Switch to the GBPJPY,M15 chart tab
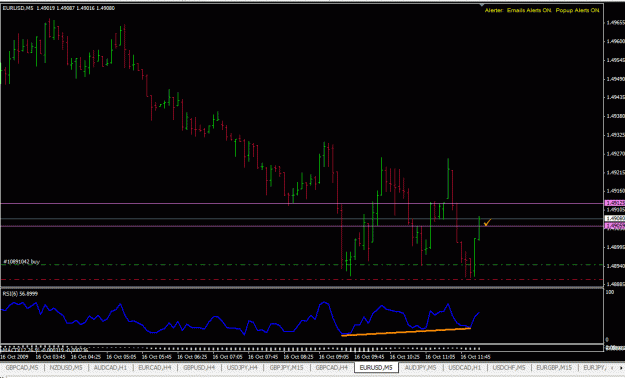 point(286,367)
